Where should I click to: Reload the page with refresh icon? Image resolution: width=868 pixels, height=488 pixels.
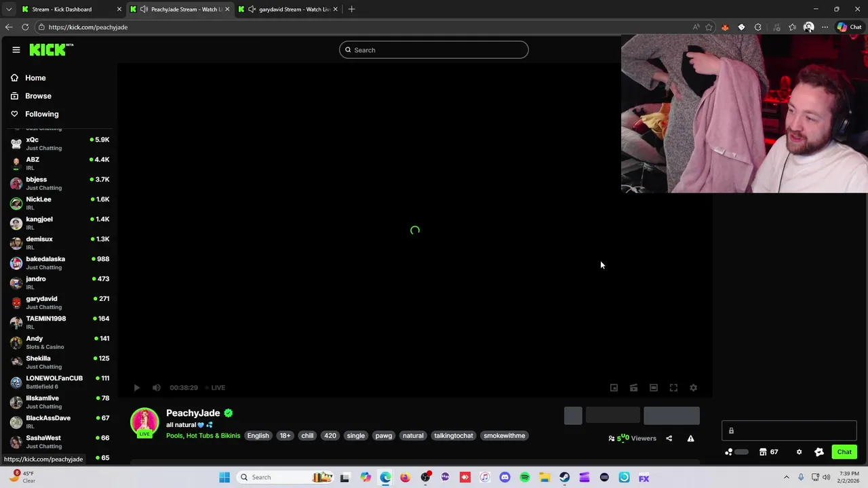pyautogui.click(x=25, y=27)
